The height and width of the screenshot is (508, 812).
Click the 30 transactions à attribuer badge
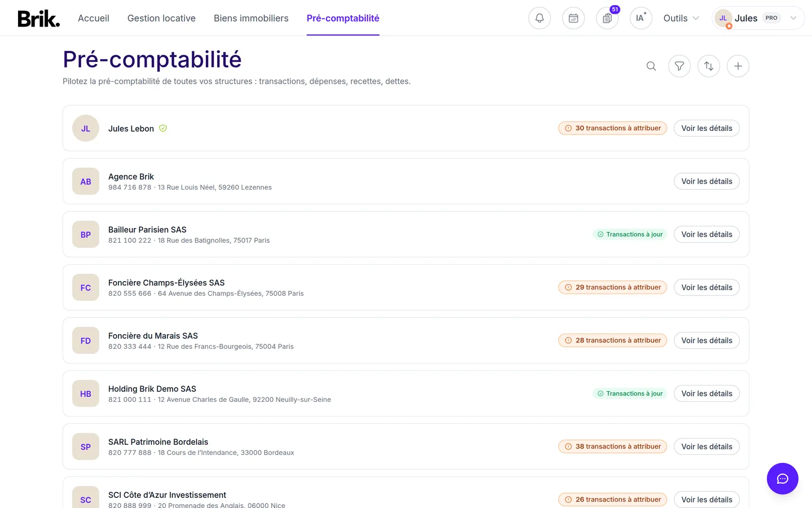[612, 128]
